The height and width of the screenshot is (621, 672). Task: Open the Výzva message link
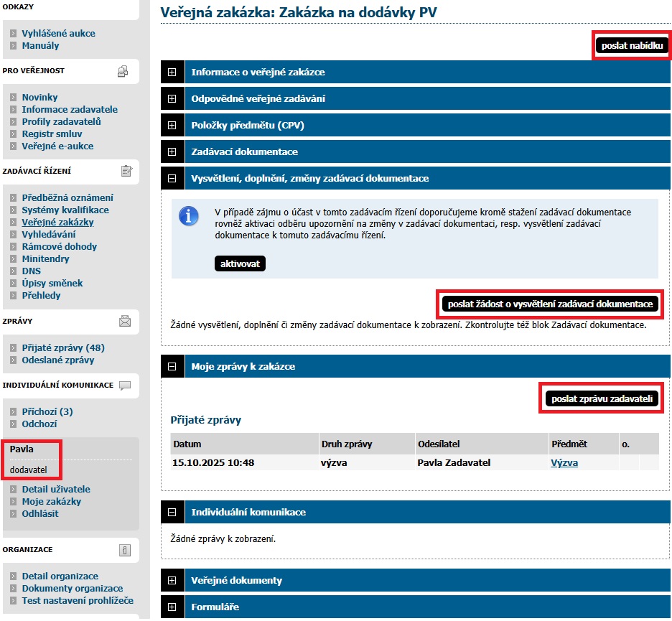[x=564, y=463]
